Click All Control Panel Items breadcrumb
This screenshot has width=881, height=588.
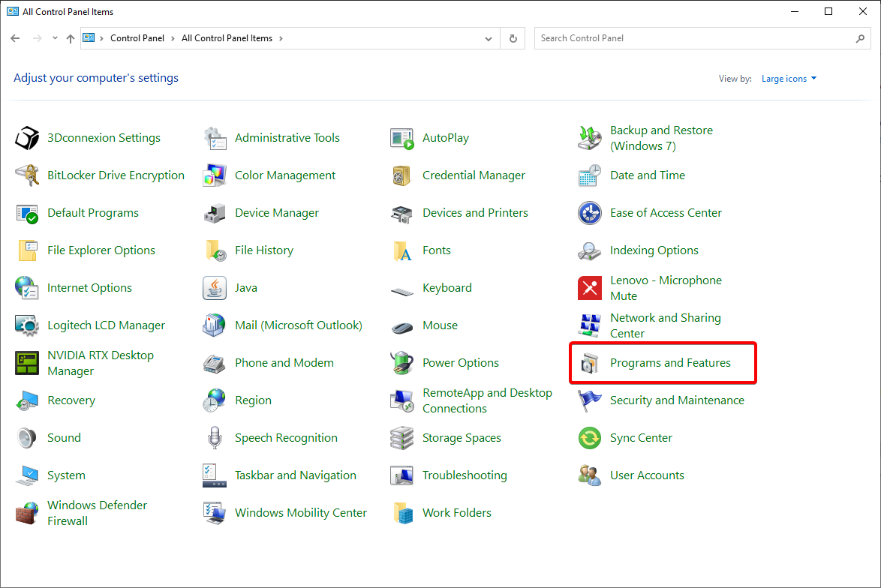[227, 38]
